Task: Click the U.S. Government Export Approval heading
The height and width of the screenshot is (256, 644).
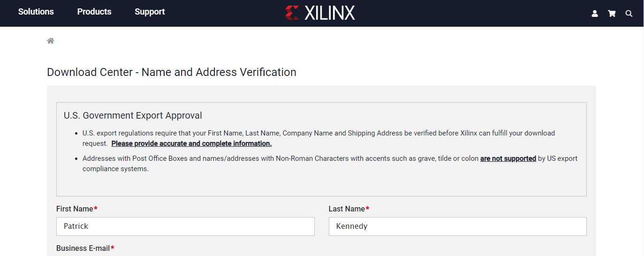Action: pos(133,115)
